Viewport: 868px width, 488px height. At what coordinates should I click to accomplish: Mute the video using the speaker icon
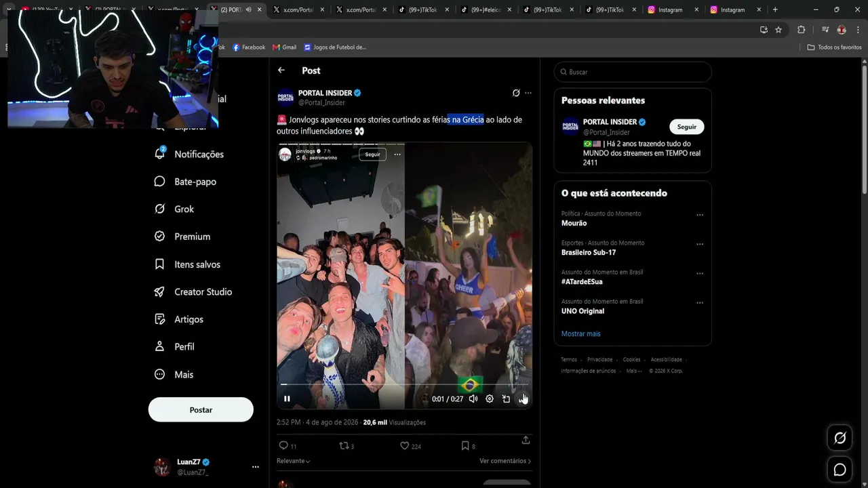473,399
